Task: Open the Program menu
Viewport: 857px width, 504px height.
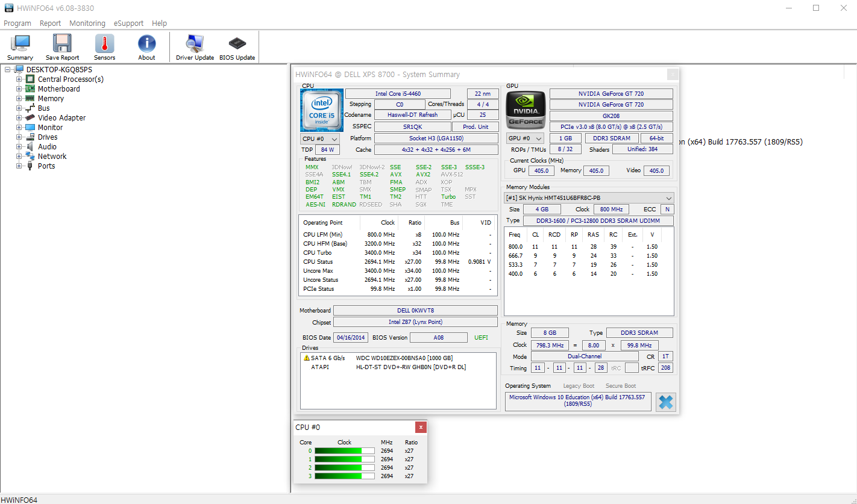Action: tap(17, 23)
